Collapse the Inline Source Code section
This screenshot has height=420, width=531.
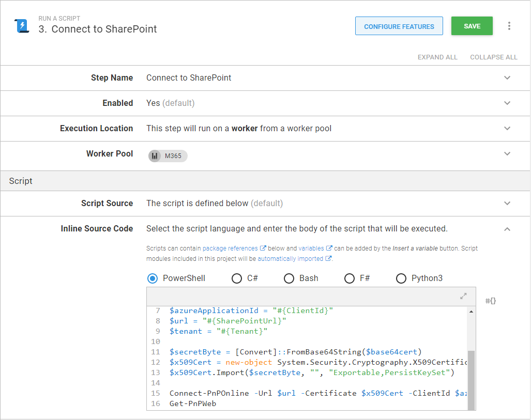click(507, 228)
